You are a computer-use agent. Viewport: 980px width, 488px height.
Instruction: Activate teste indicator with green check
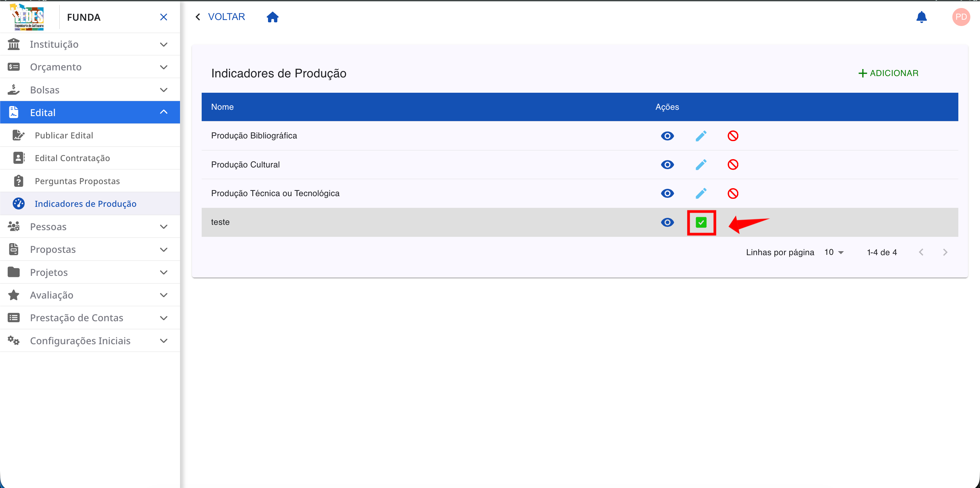coord(701,222)
